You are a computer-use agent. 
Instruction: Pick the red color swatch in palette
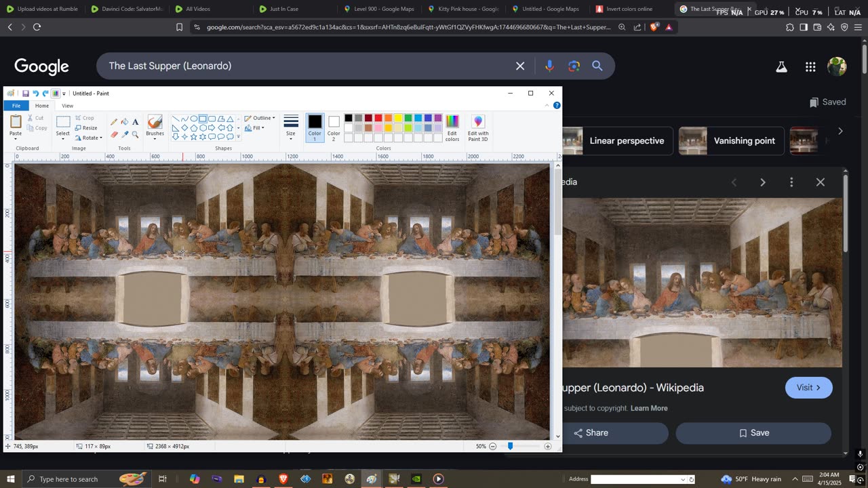[378, 118]
